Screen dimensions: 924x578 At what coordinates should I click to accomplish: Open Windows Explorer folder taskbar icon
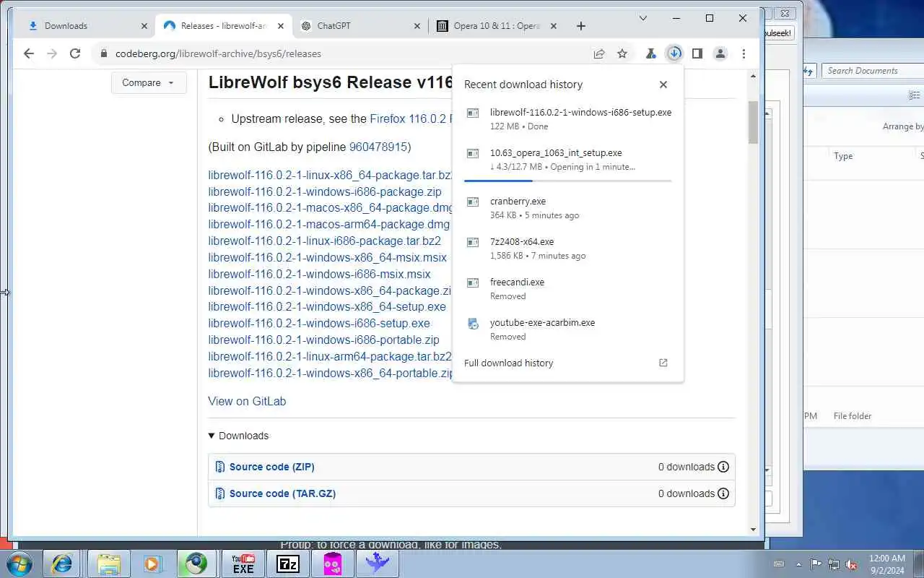coord(108,564)
